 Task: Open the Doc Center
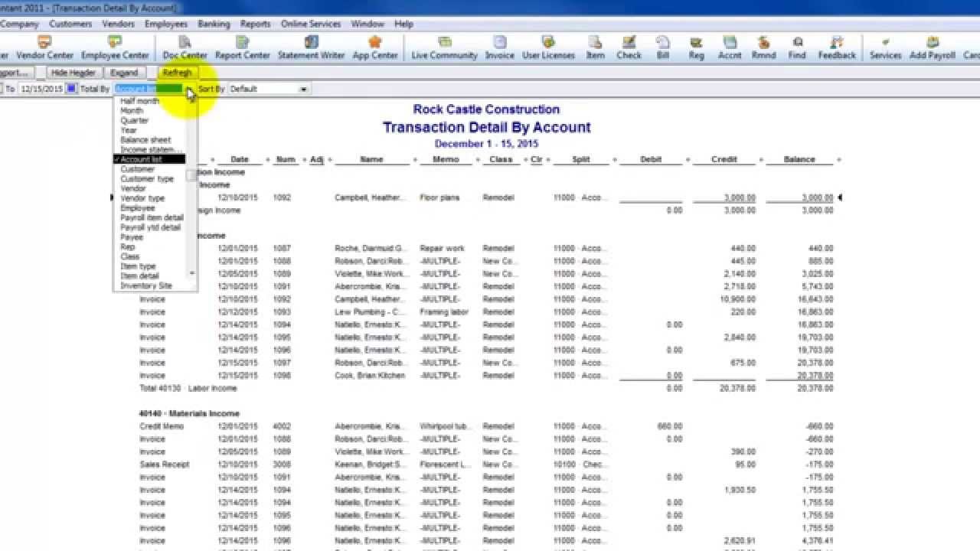(x=185, y=47)
